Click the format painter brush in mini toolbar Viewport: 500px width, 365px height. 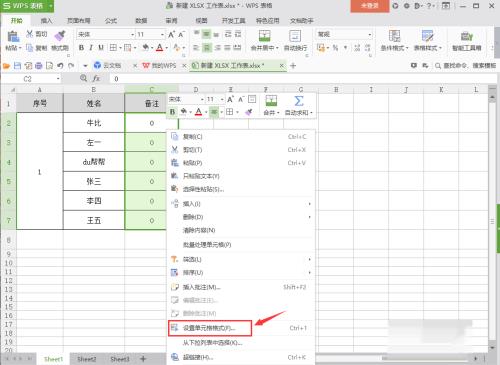pyautogui.click(x=248, y=112)
